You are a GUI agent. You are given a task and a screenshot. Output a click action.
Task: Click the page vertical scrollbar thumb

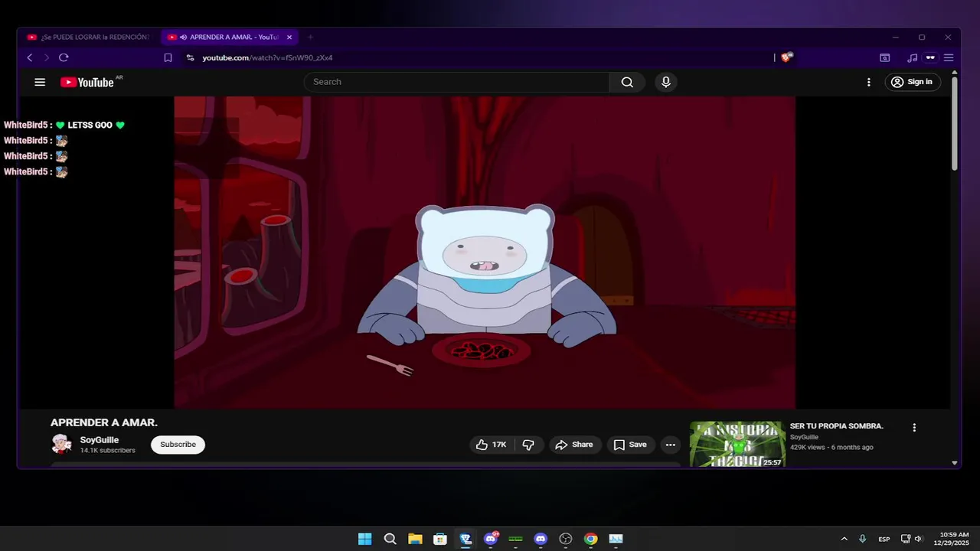click(x=955, y=122)
